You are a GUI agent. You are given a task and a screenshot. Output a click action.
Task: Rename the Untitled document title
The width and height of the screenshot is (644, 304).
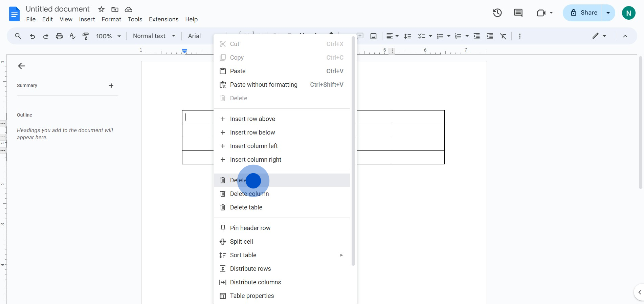58,9
